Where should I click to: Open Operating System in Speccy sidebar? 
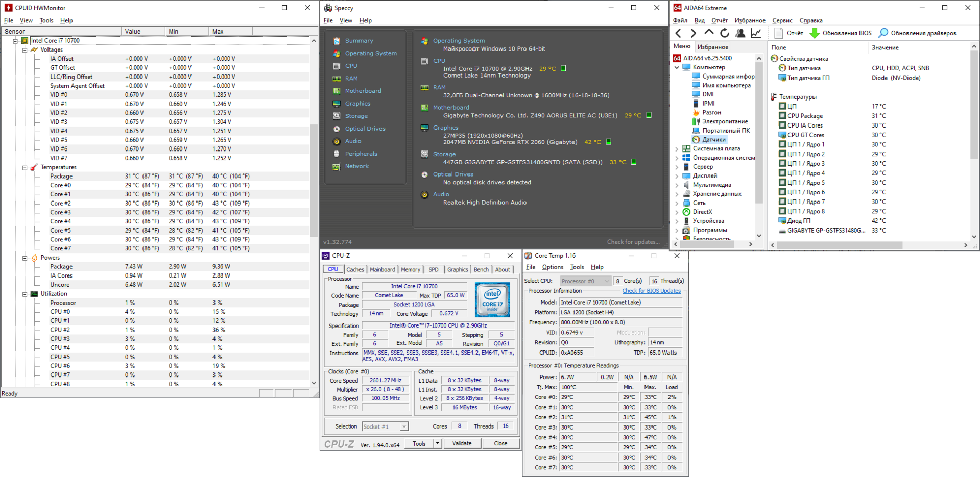(x=370, y=53)
